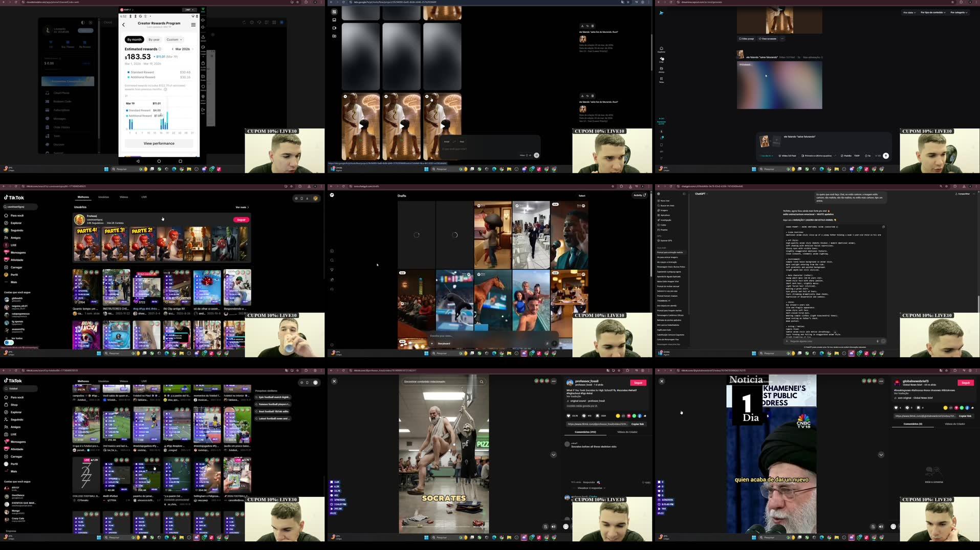Open a new chat in ChatGPT sidebar
The height and width of the screenshot is (550, 980).
[x=665, y=200]
